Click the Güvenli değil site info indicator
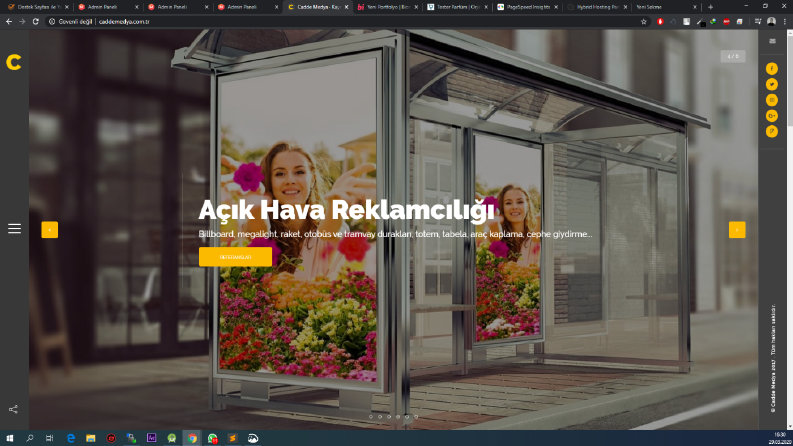This screenshot has width=793, height=446. [70, 22]
